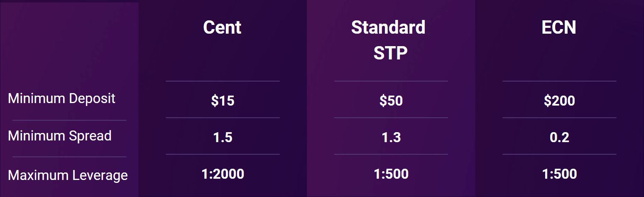This screenshot has width=644, height=197.
Task: Click the Minimum Deposit row label
Action: (61, 98)
